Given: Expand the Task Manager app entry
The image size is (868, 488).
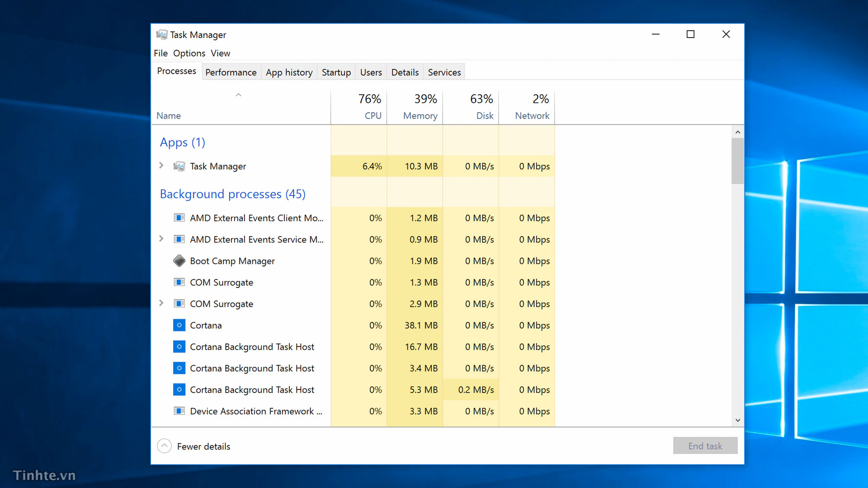Looking at the screenshot, I should click(x=161, y=165).
